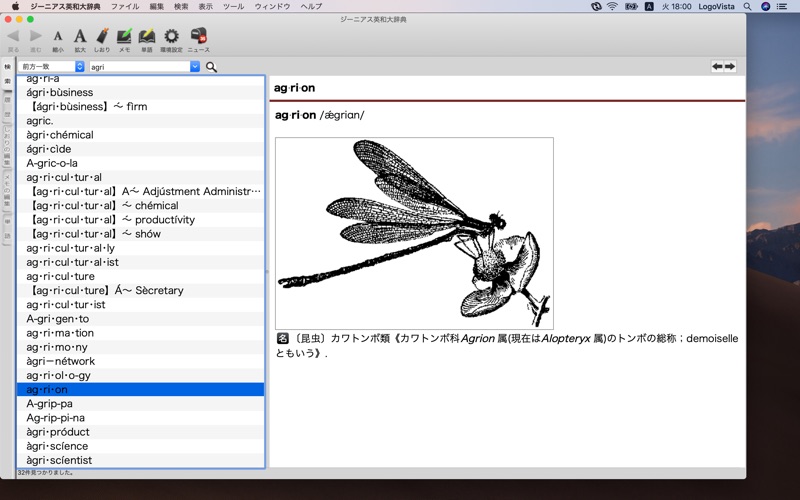Viewport: 800px width, 500px height.
Task: Select the A-gric-o-la entry
Action: pos(140,163)
